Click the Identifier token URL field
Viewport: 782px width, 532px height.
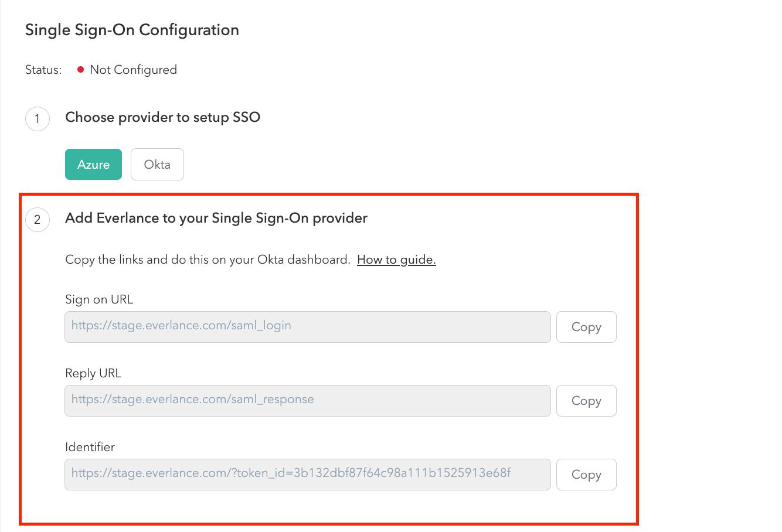307,474
